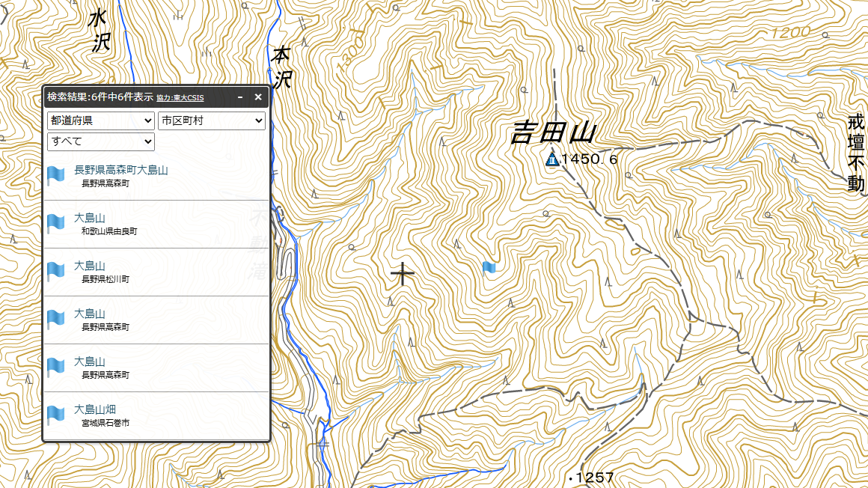Click the triangulation point symbol at 1450.6
868x488 pixels.
pyautogui.click(x=552, y=159)
